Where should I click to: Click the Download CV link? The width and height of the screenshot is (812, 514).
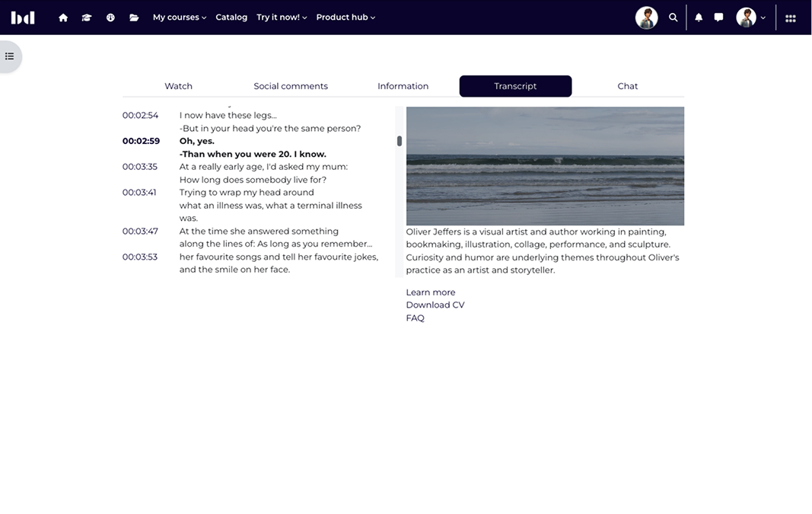(435, 305)
